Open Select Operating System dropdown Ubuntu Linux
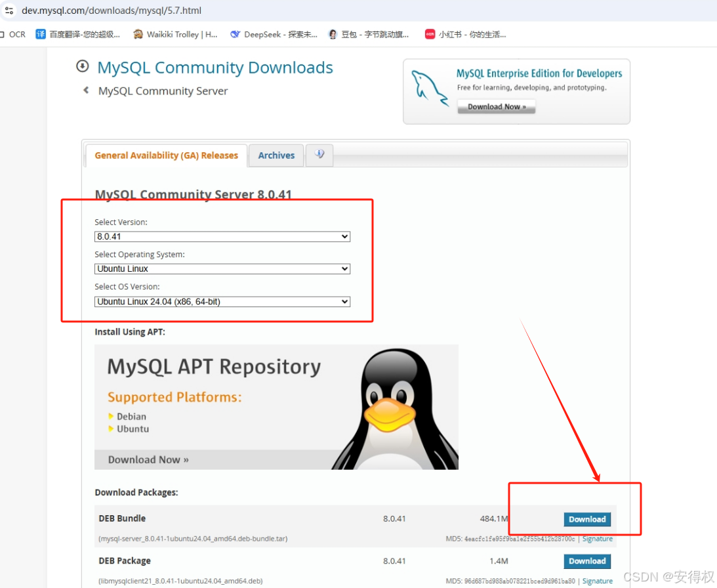Screen dimensions: 717x588 click(x=222, y=268)
